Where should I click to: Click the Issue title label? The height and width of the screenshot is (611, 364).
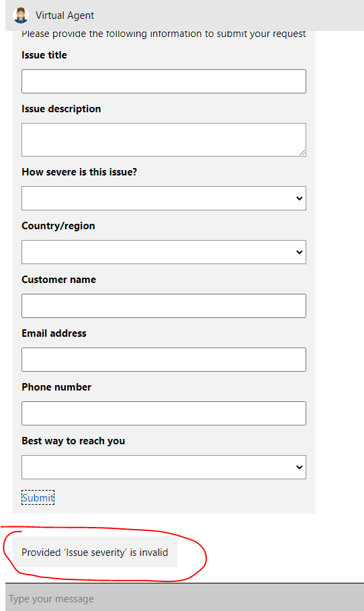click(44, 55)
